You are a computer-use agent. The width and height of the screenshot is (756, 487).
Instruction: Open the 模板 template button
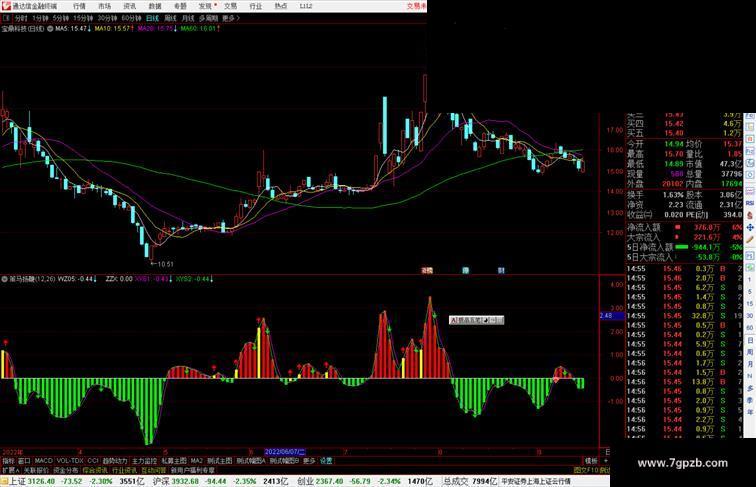click(591, 461)
